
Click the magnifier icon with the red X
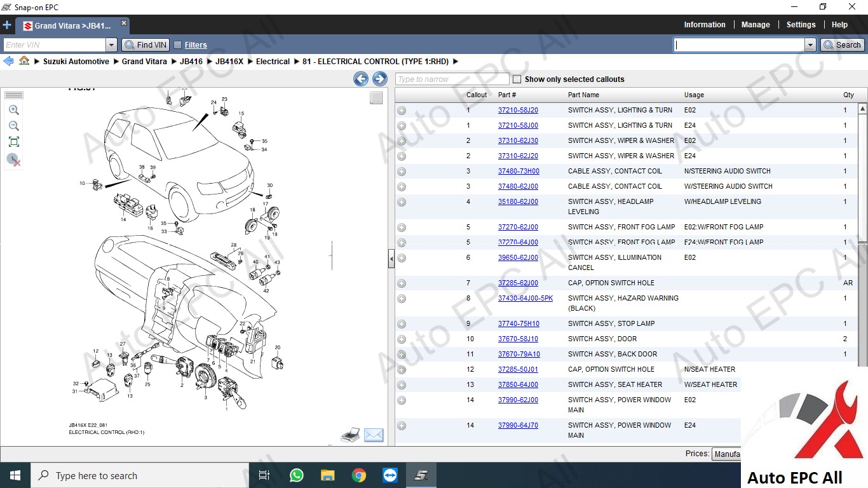14,159
